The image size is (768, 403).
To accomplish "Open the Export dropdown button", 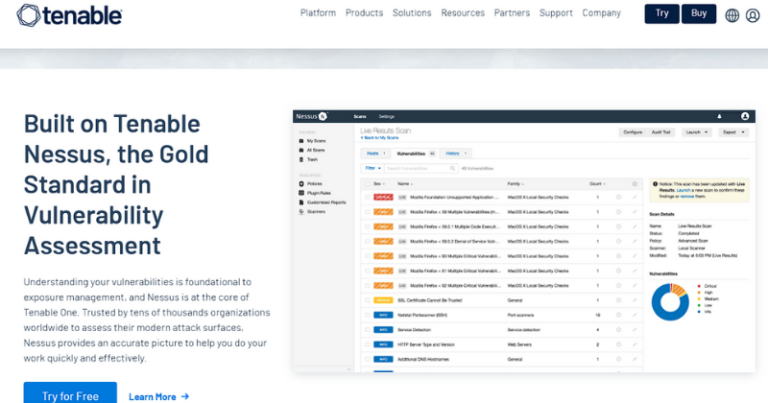I will [733, 132].
